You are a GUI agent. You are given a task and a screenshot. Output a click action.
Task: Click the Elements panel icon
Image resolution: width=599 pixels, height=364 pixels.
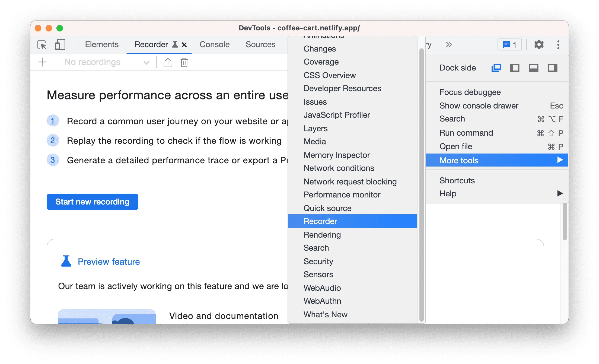(x=101, y=44)
